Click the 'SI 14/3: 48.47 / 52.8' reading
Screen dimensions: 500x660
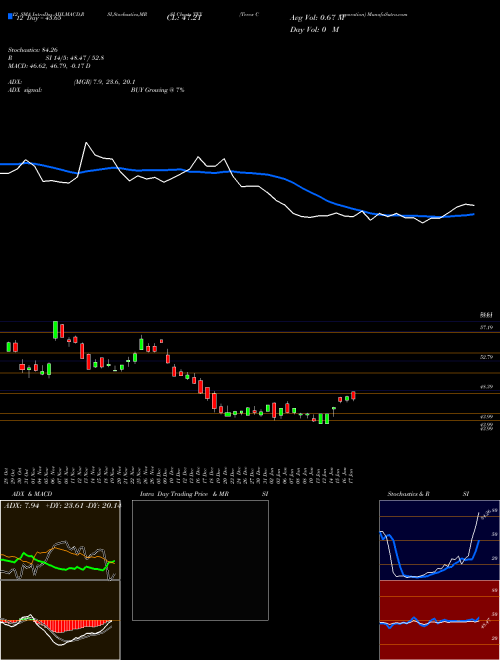coord(75,59)
